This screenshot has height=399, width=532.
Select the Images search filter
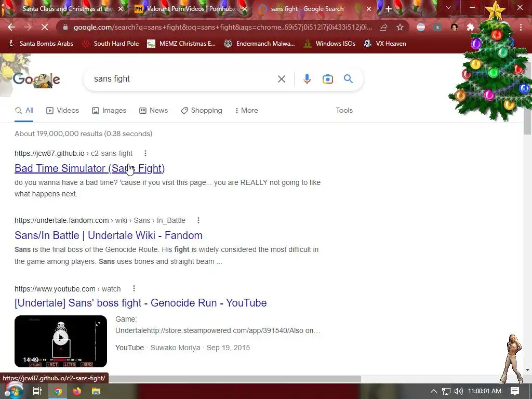[x=109, y=111]
